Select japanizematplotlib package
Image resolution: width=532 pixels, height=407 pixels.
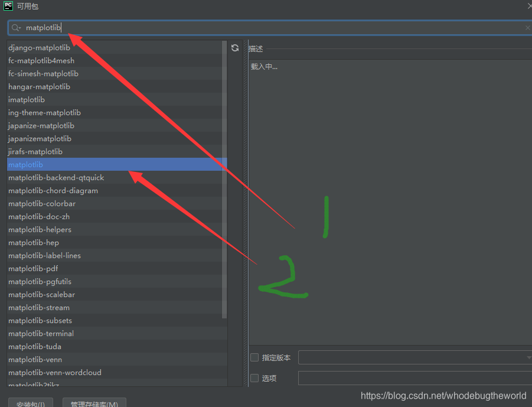click(x=117, y=138)
